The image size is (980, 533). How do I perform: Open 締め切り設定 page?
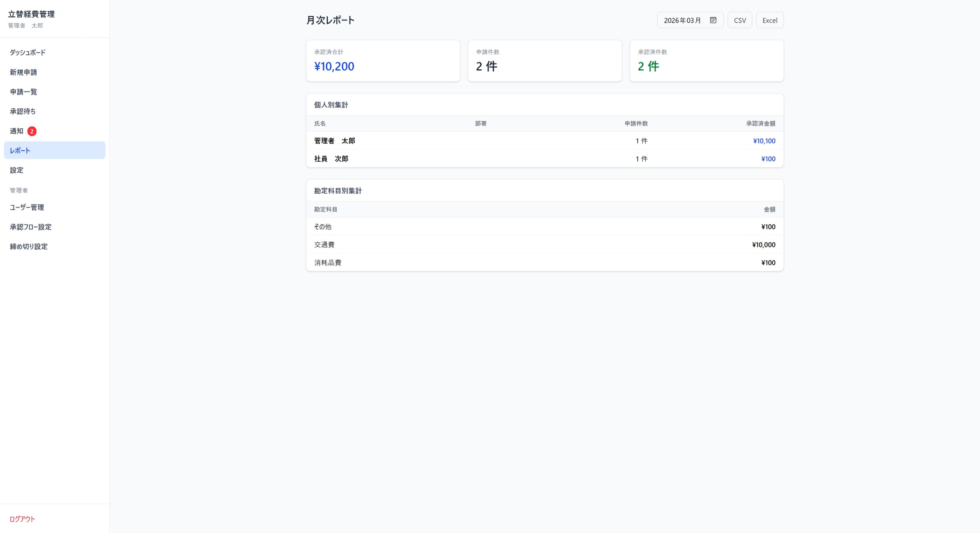coord(29,247)
